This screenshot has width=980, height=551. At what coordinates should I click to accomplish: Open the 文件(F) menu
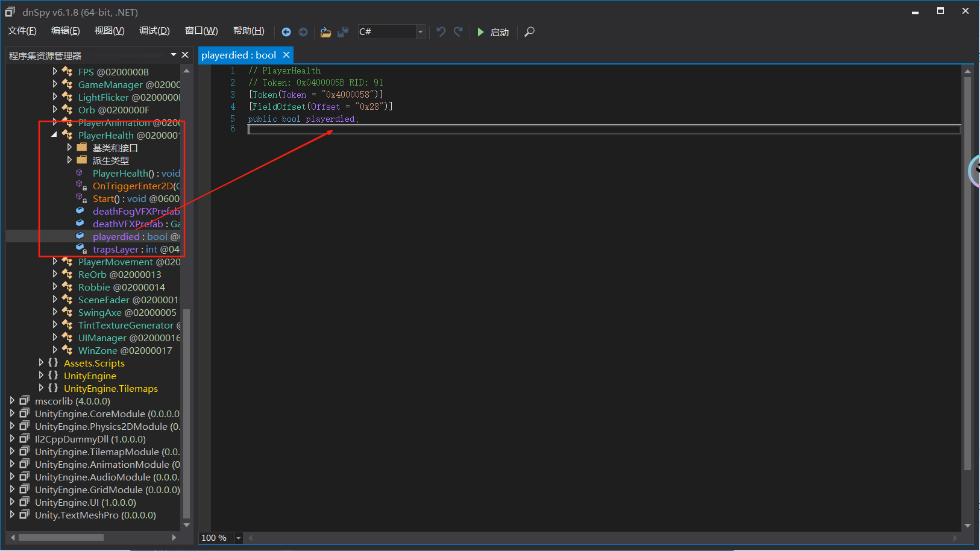point(22,31)
